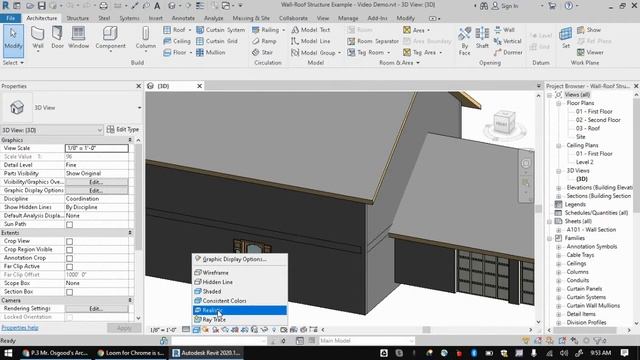Select the Door tool
The width and height of the screenshot is (640, 360).
tap(58, 38)
